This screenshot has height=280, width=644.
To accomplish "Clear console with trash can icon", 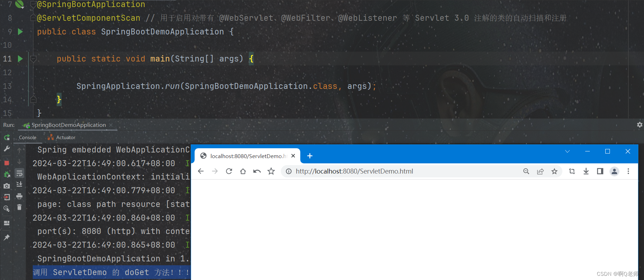I will click(x=19, y=207).
